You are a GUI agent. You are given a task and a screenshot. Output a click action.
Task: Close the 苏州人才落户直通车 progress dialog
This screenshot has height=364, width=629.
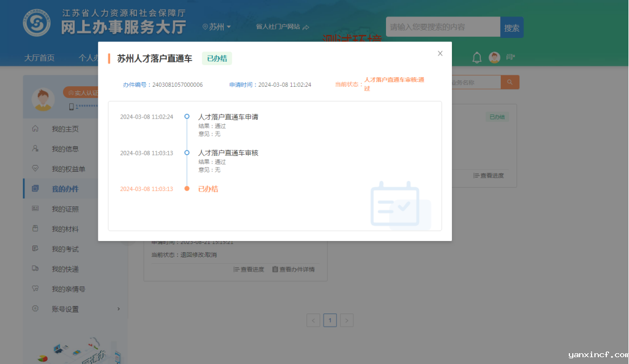440,53
